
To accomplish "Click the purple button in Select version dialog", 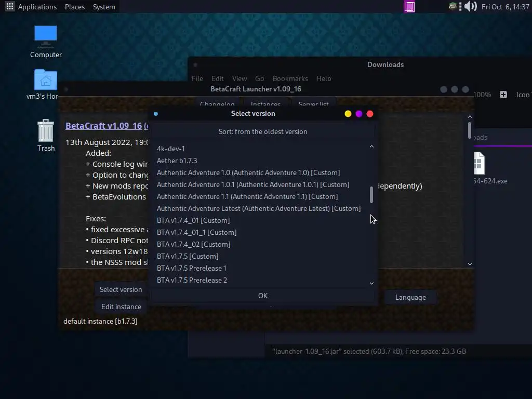I will click(x=359, y=114).
